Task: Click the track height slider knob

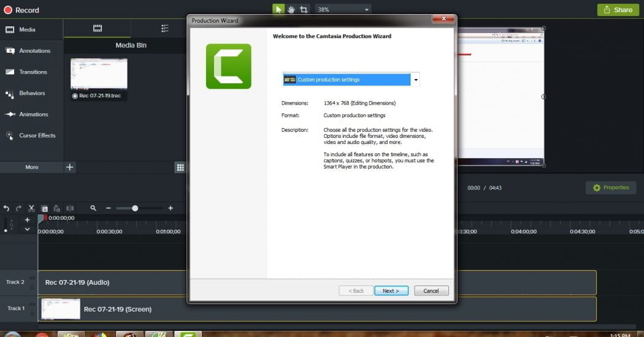Action: 6,230
